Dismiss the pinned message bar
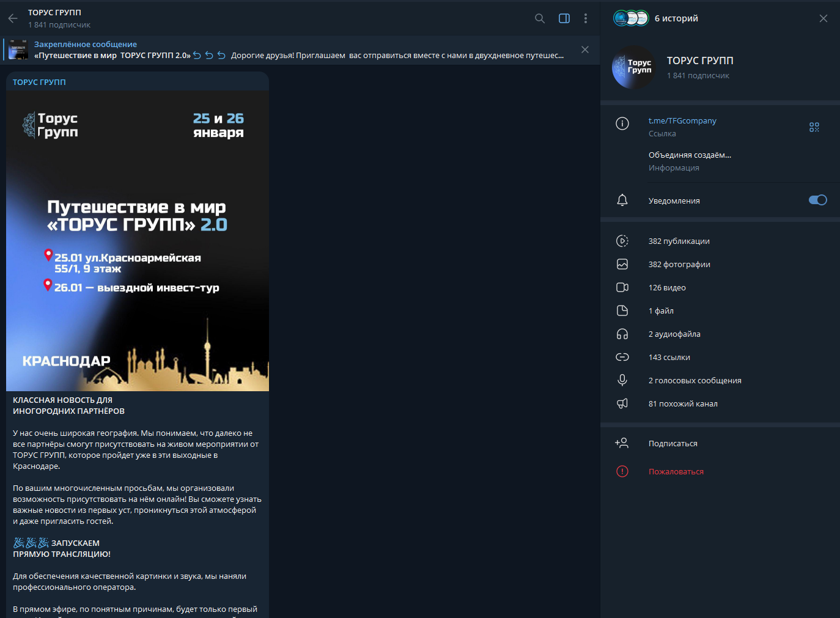This screenshot has height=618, width=840. click(585, 50)
